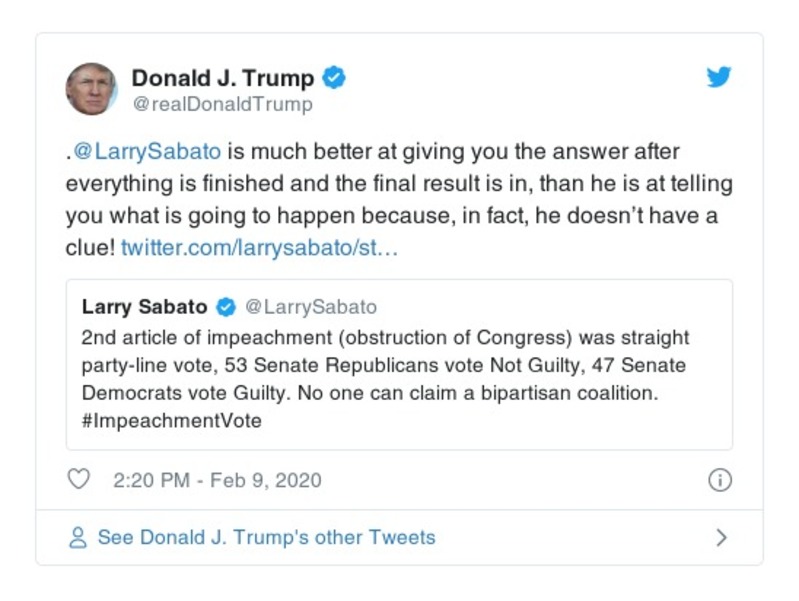Click the Twitter bird logo
Viewport: 799px width, 601px height.
pyautogui.click(x=719, y=78)
